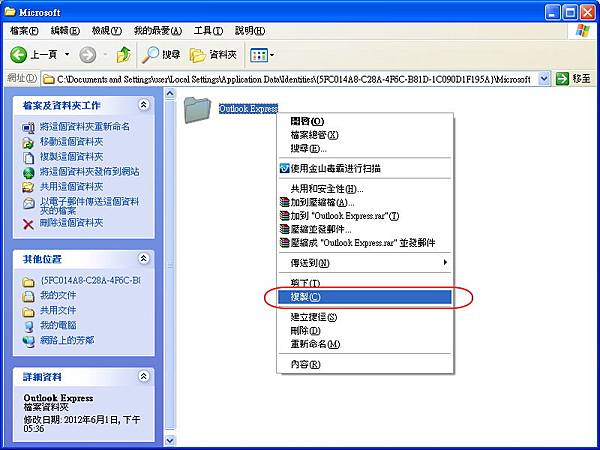Viewport: 600px width, 450px height.
Task: Click 將這個資料夾發佈到網站 link
Action: 90,171
